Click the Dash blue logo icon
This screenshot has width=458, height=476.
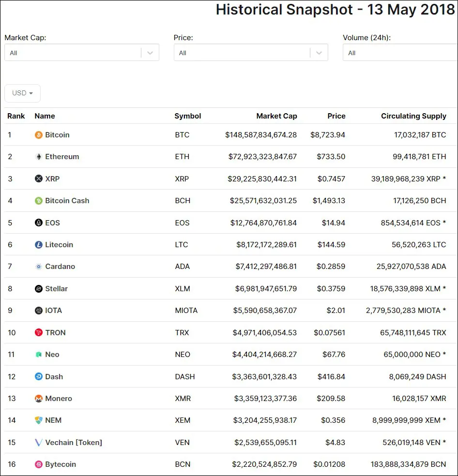point(39,376)
